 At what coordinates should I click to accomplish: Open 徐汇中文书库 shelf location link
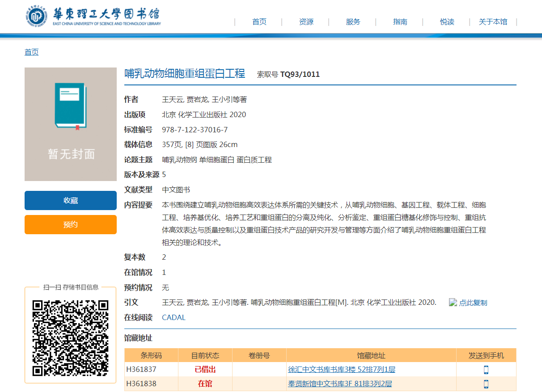click(342, 370)
